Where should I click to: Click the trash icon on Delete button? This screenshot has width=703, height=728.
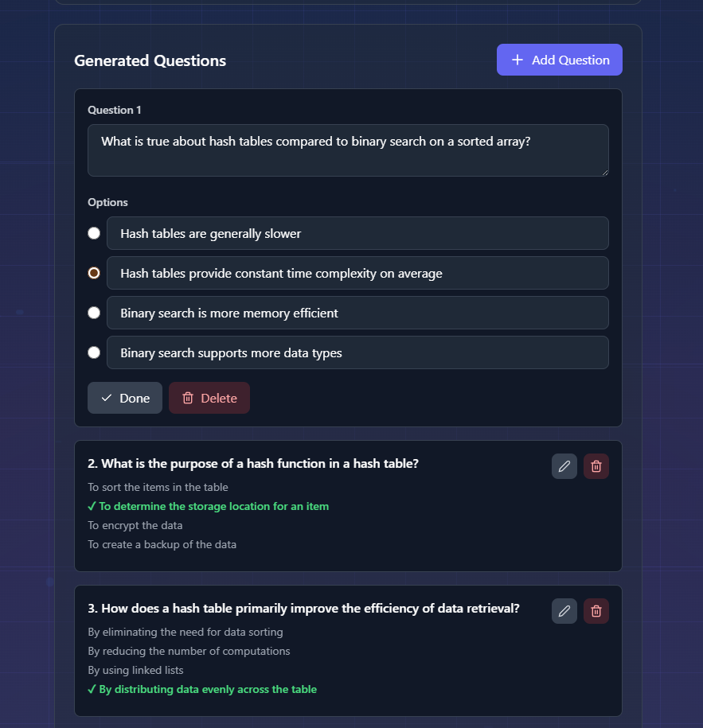click(x=188, y=398)
